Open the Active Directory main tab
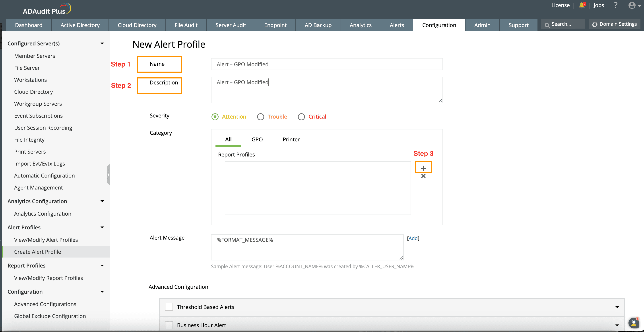644x332 pixels. pos(80,25)
